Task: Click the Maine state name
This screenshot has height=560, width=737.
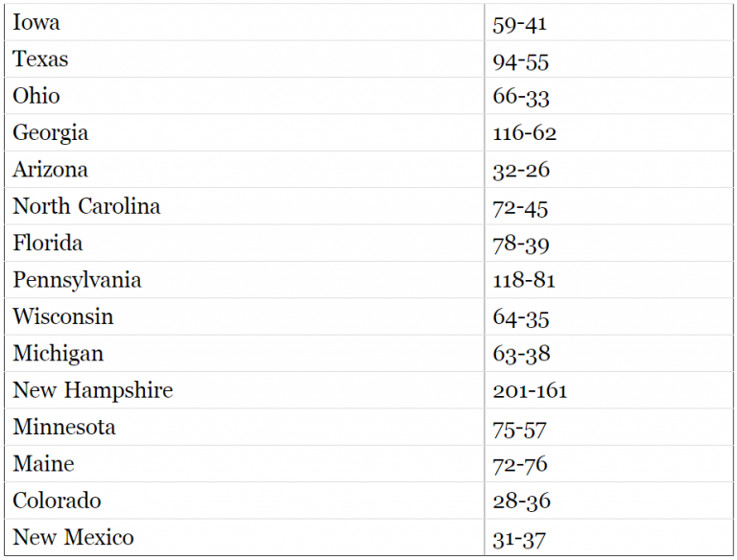Action: [43, 464]
